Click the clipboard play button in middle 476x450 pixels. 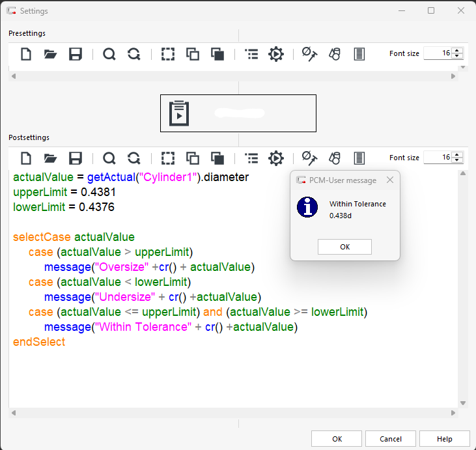click(x=177, y=113)
